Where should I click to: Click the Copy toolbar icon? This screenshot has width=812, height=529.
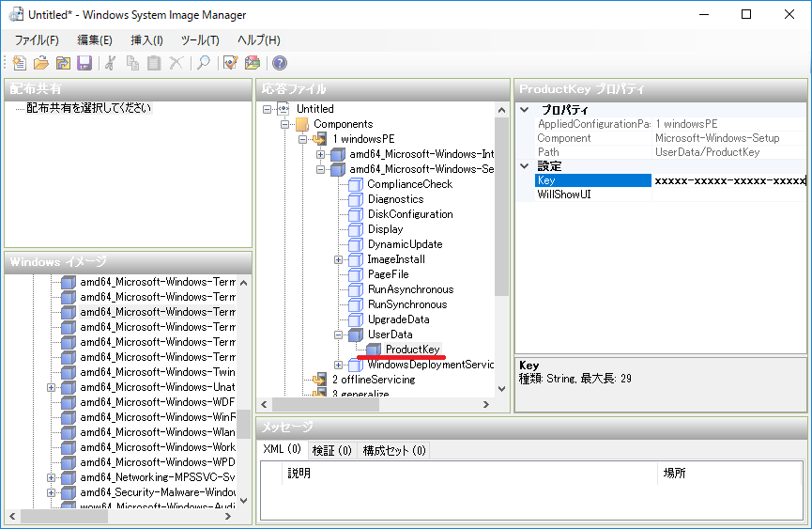(x=132, y=63)
